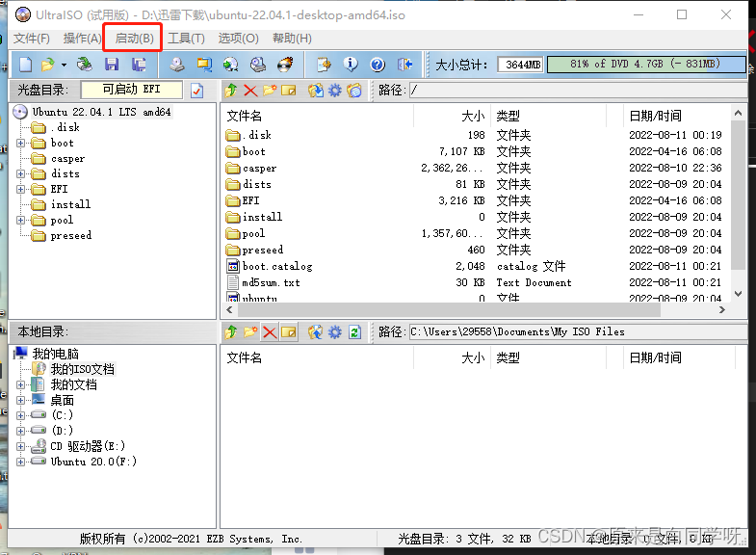Screen dimensions: 756x555
Task: Go up a level in disc directory
Action: (x=231, y=91)
